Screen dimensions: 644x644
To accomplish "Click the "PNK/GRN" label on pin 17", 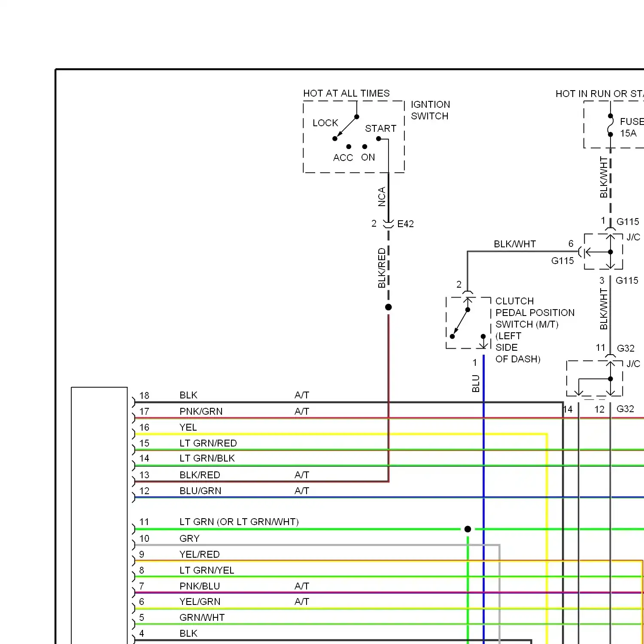I will [201, 411].
